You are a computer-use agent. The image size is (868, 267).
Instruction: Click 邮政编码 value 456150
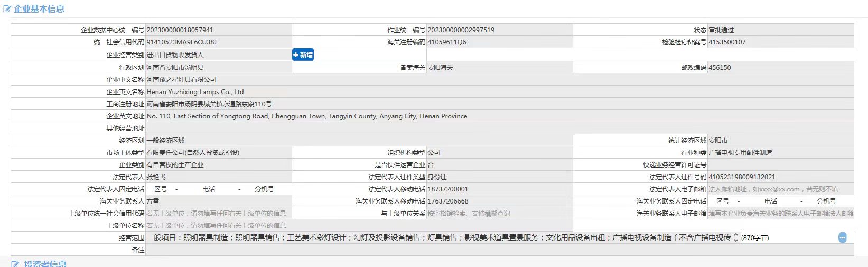[720, 68]
